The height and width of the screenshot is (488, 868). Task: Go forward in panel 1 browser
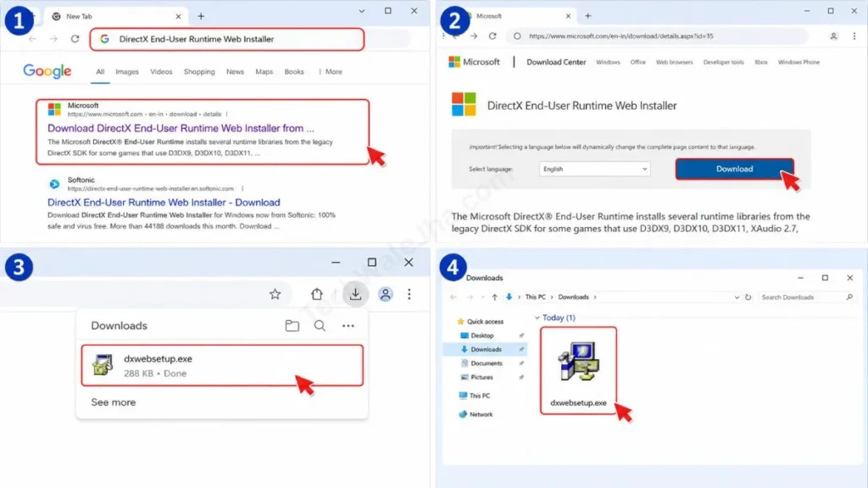coord(53,39)
